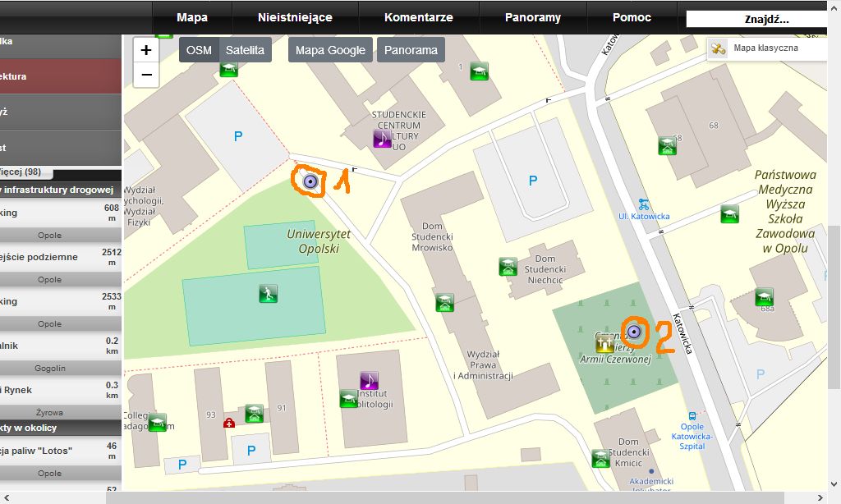
Task: Enable the Mapa Google view
Action: tap(330, 50)
